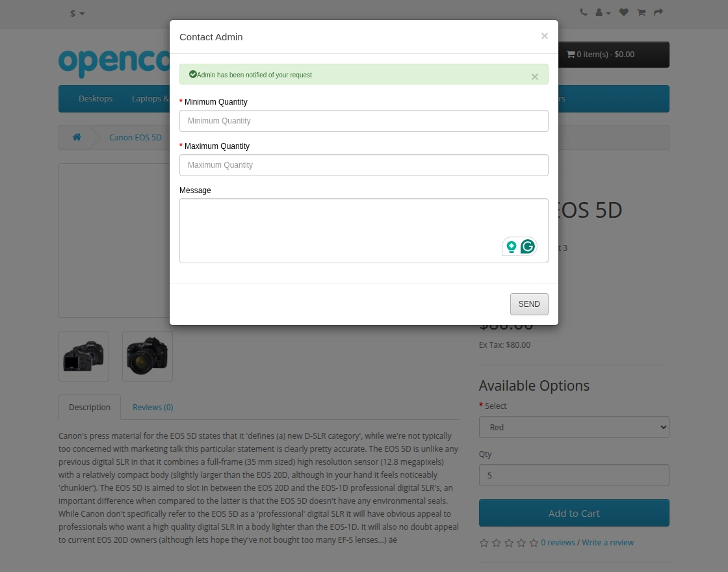This screenshot has height=572, width=728.
Task: View the first camera thumbnail image
Action: pos(84,356)
